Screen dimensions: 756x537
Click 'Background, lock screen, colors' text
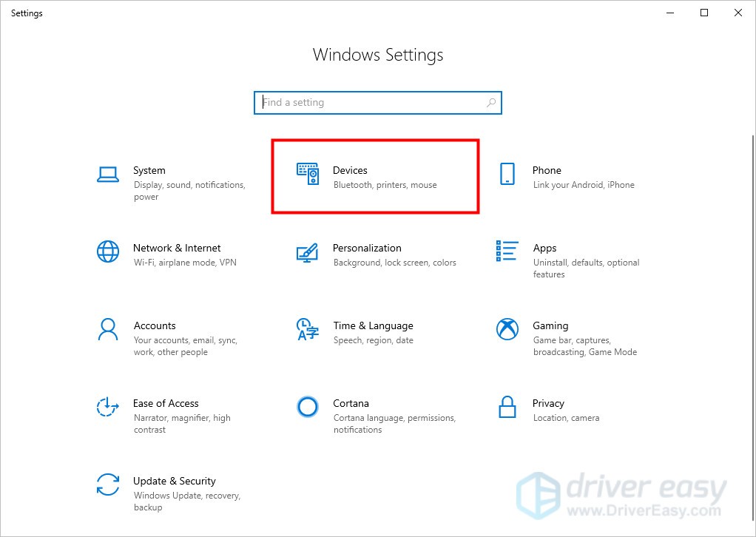click(x=395, y=263)
